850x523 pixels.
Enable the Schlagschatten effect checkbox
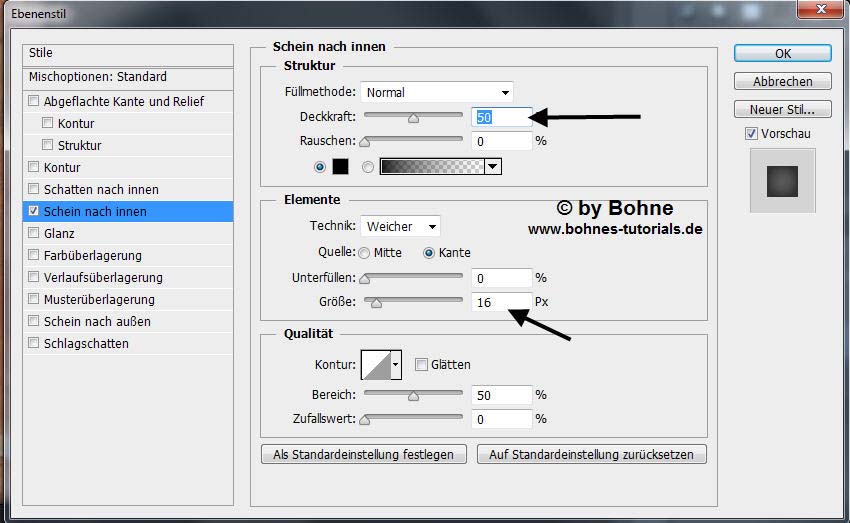point(34,343)
